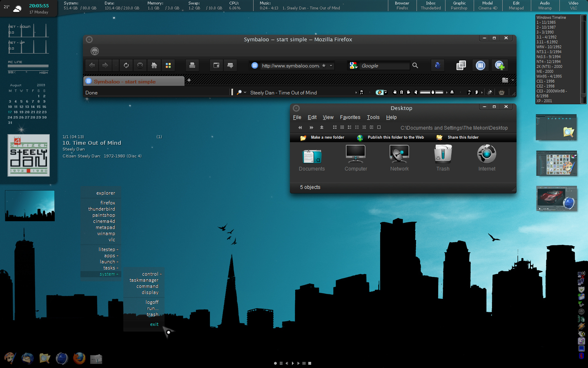Click the overlapping windows icon in Firefox toolbar
The height and width of the screenshot is (368, 588).
point(461,65)
